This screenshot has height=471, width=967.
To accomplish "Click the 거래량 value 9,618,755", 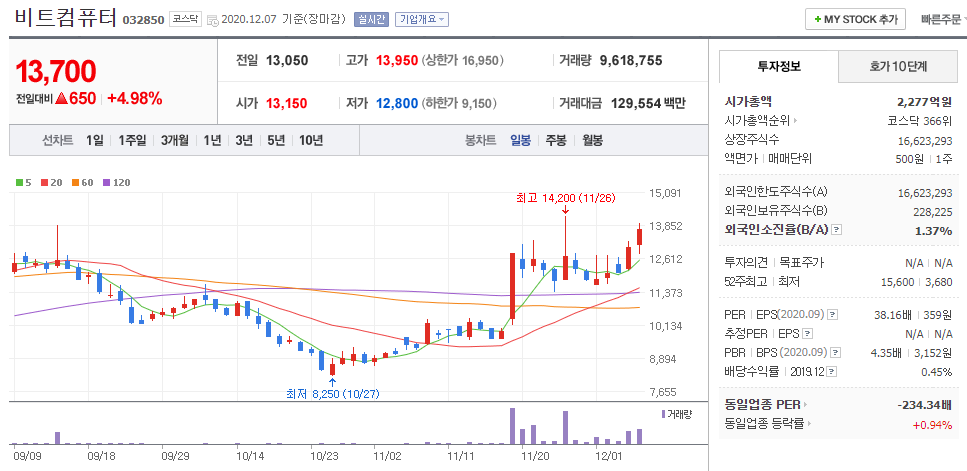I will click(x=631, y=60).
